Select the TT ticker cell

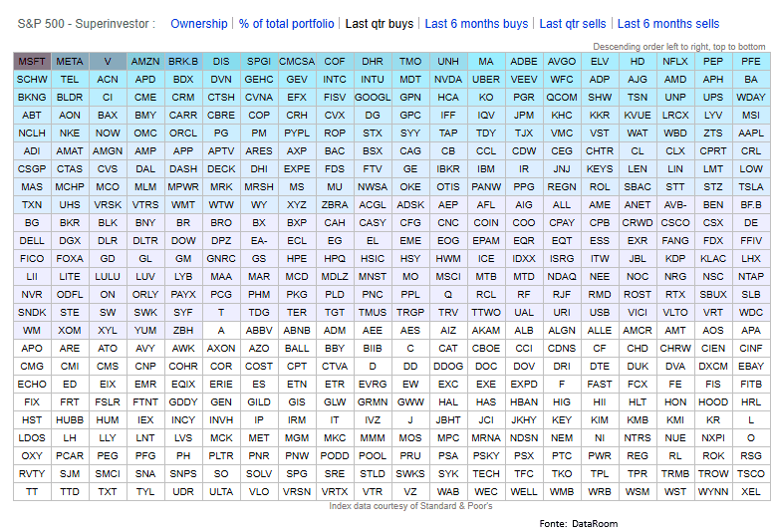pyautogui.click(x=32, y=491)
